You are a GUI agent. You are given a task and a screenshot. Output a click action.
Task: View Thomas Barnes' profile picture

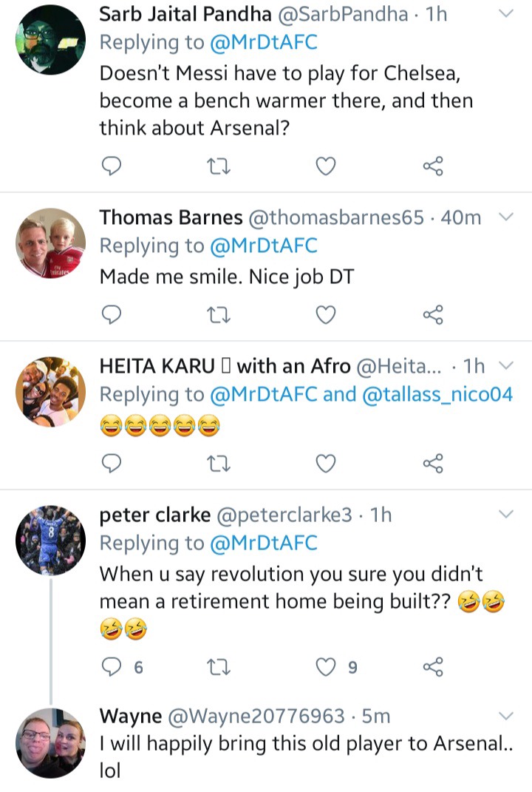point(50,243)
